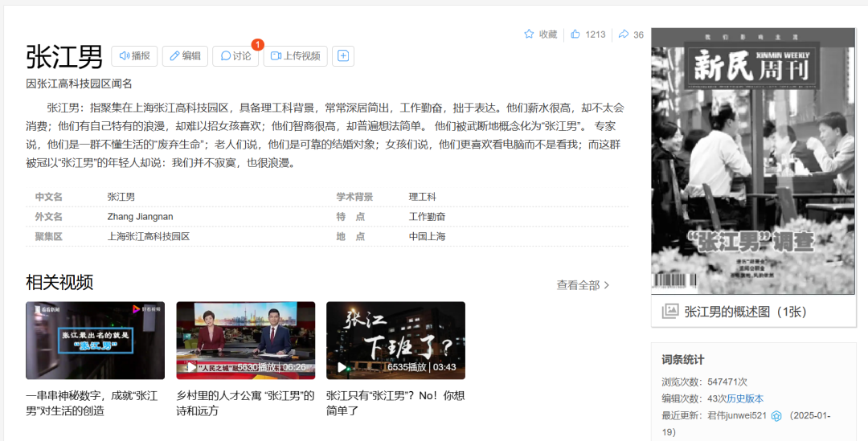Open the 新民周刊 cover image
The image size is (868, 441).
[x=753, y=161]
